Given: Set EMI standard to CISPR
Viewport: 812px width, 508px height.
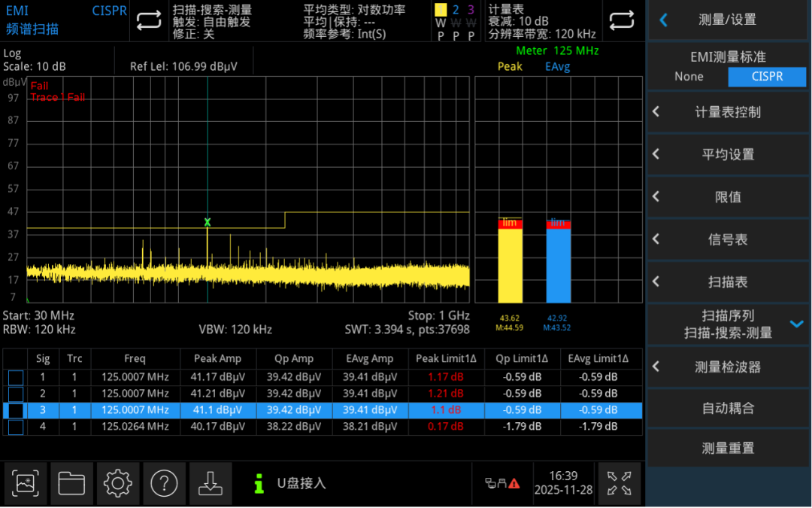Looking at the screenshot, I should [767, 77].
